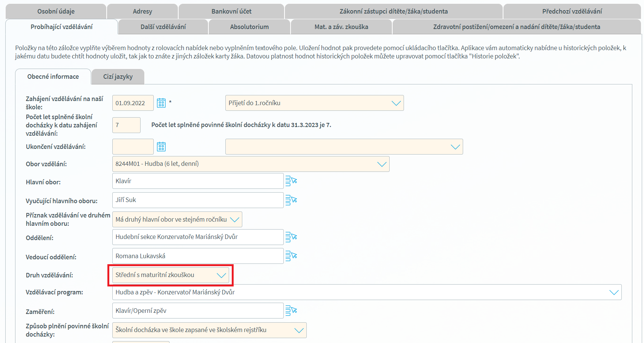Click the 'Vedoucí oddělení:' label
The height and width of the screenshot is (343, 644).
[51, 257]
